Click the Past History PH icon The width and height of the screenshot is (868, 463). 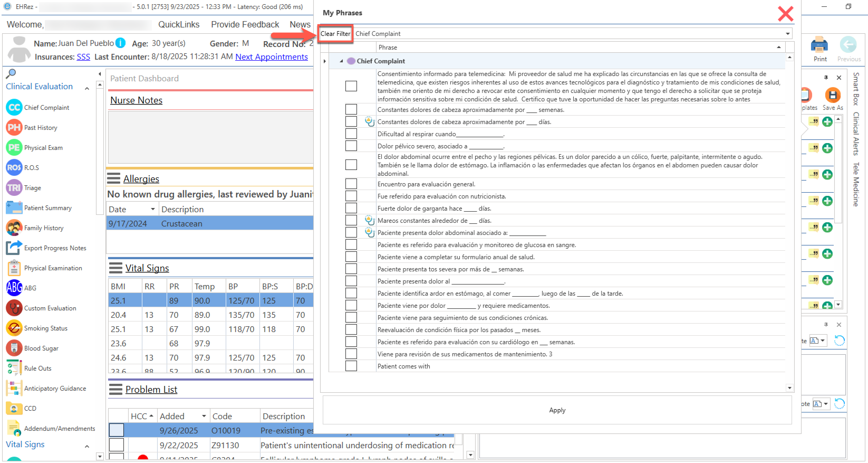click(x=14, y=127)
